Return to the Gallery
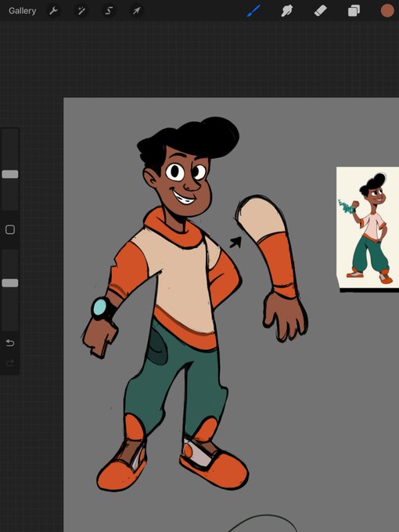 click(x=23, y=11)
